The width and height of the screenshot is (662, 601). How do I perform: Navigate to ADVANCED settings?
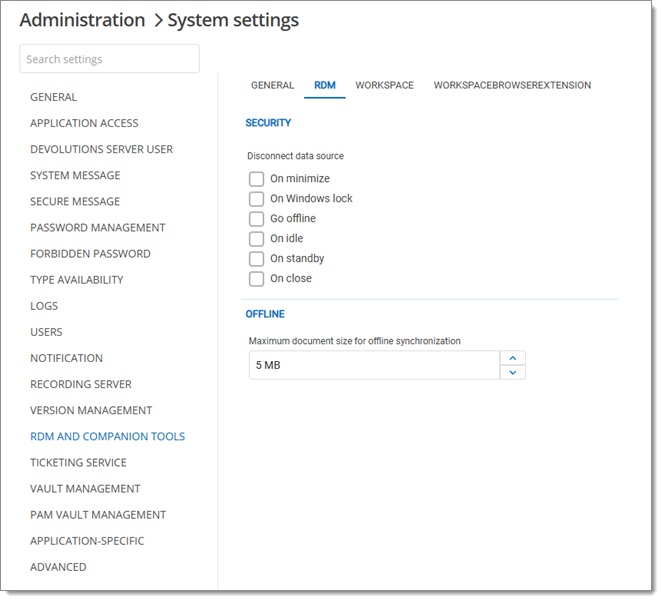[x=58, y=567]
